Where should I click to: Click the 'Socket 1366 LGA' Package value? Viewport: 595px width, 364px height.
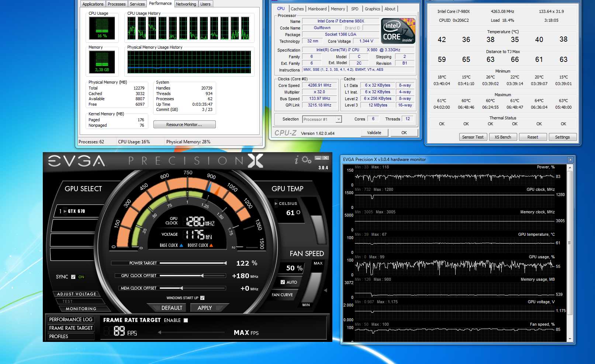[x=340, y=34]
